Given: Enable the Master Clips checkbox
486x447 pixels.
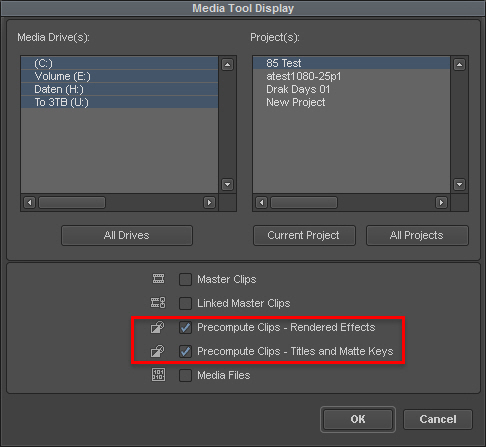Looking at the screenshot, I should click(x=185, y=279).
